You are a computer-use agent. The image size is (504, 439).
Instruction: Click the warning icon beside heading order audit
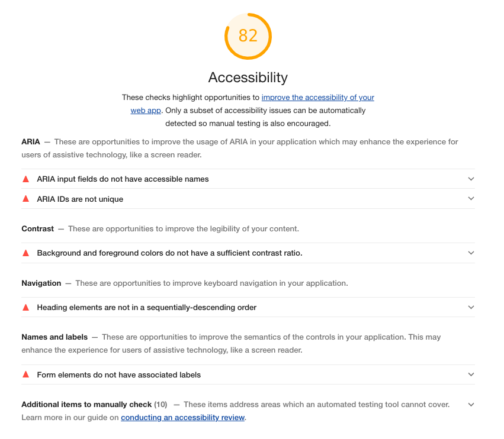click(25, 307)
